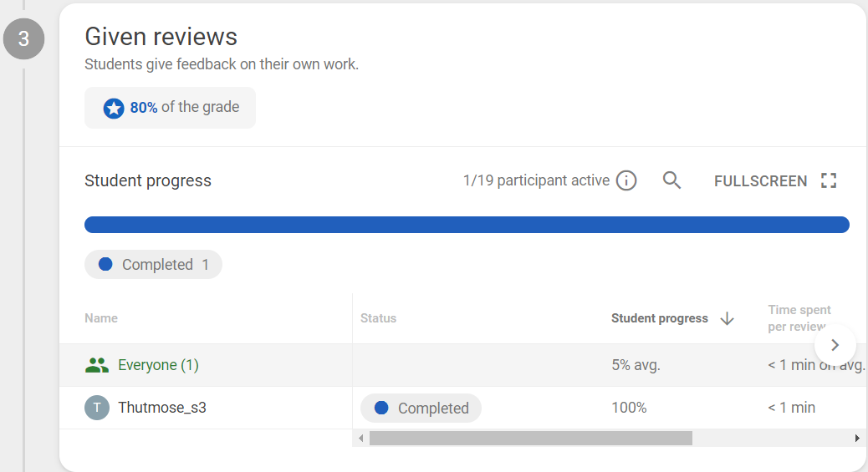Click the Student progress section title
Screen dimensions: 868x472
(148, 180)
